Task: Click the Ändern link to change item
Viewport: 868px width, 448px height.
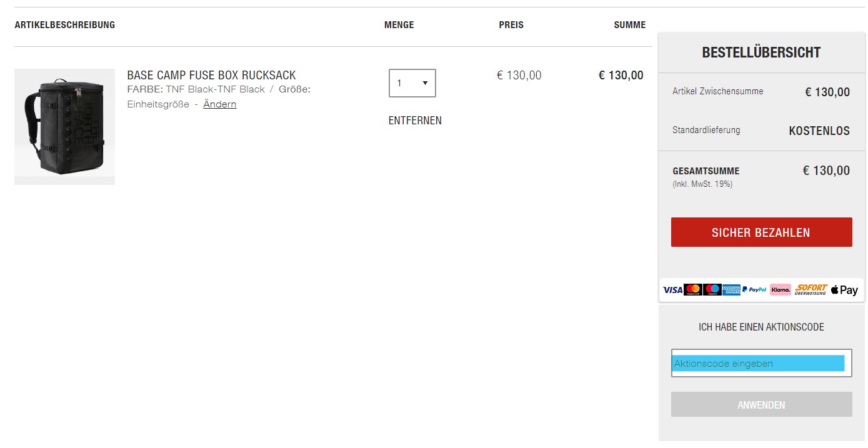Action: click(220, 104)
